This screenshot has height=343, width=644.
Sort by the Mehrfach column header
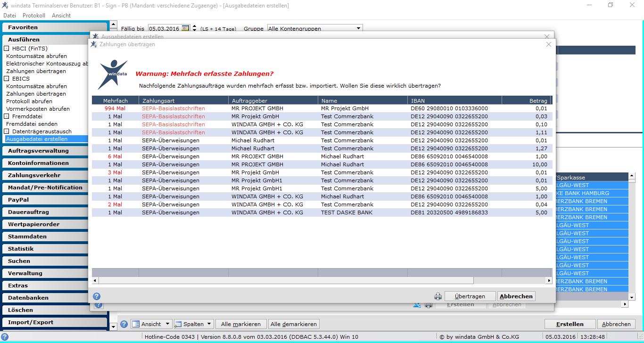[x=116, y=100]
